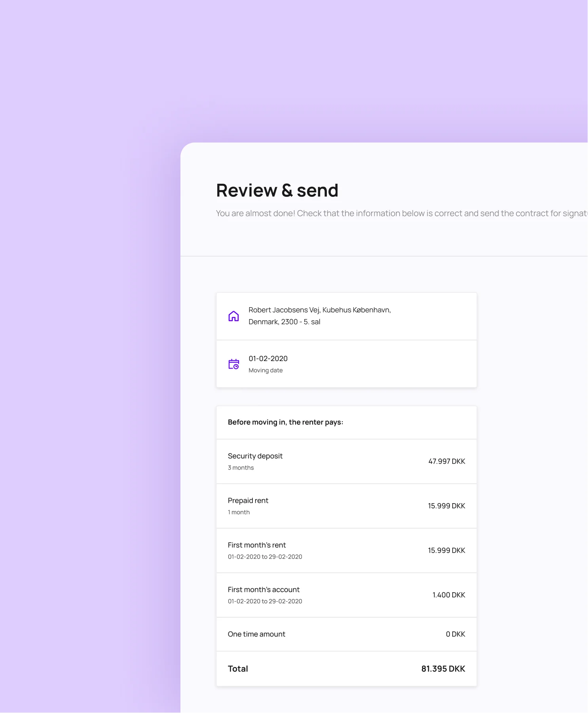Image resolution: width=588 pixels, height=713 pixels.
Task: Click the 81.395 DKK total amount
Action: click(443, 669)
